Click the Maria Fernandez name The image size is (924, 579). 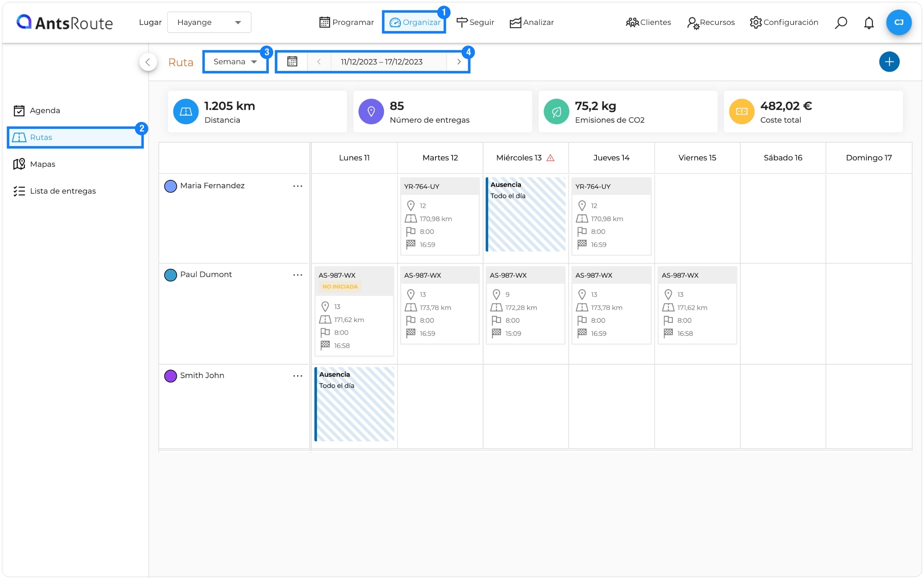coord(212,186)
